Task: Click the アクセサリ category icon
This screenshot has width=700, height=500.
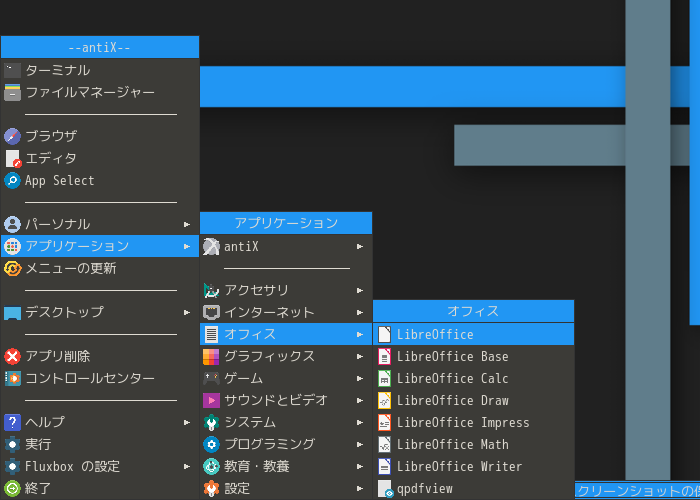Action: (211, 290)
